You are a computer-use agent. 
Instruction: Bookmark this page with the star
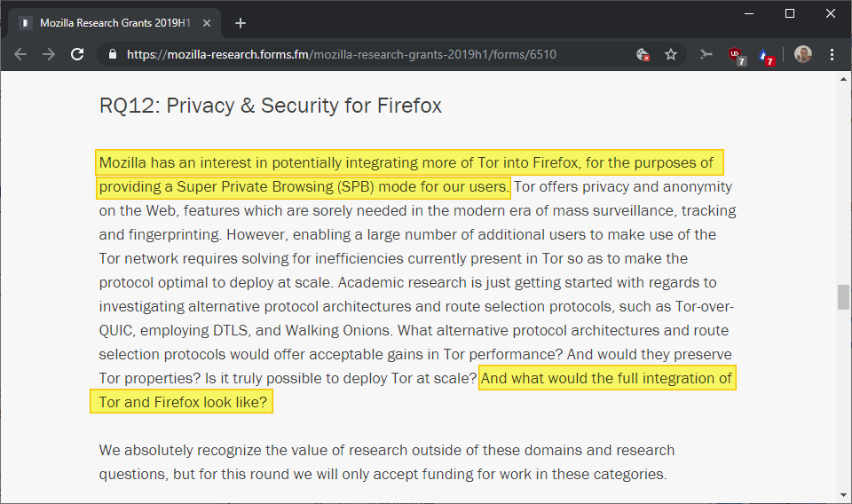(x=671, y=54)
